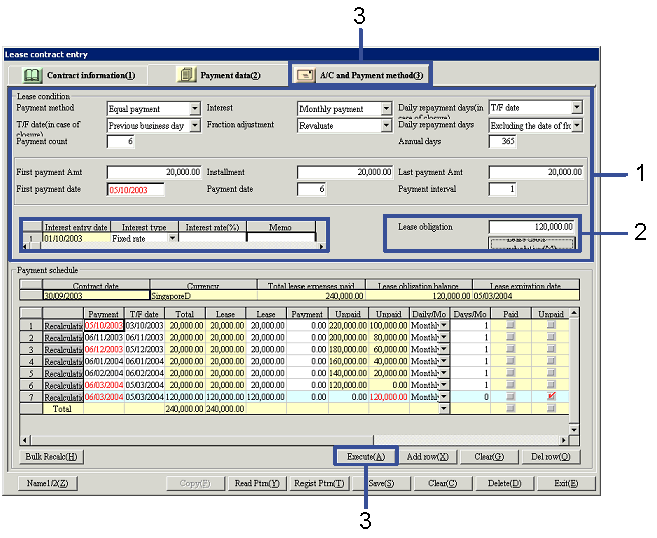Expand Daily/Mo dropdown in schedule row 4
Screen dimensions: 657x538
click(444, 361)
